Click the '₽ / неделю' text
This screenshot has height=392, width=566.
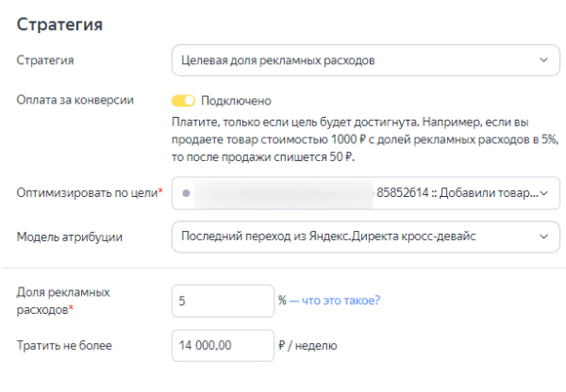308,346
